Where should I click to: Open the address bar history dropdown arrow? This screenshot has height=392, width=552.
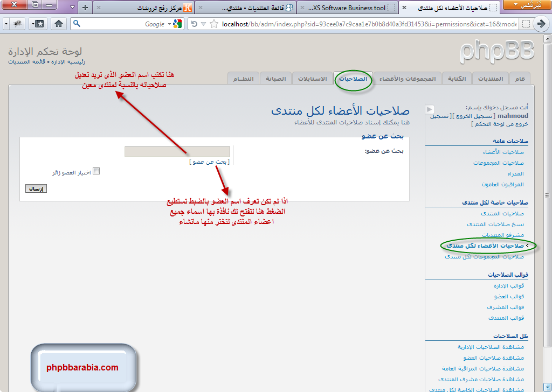point(203,24)
